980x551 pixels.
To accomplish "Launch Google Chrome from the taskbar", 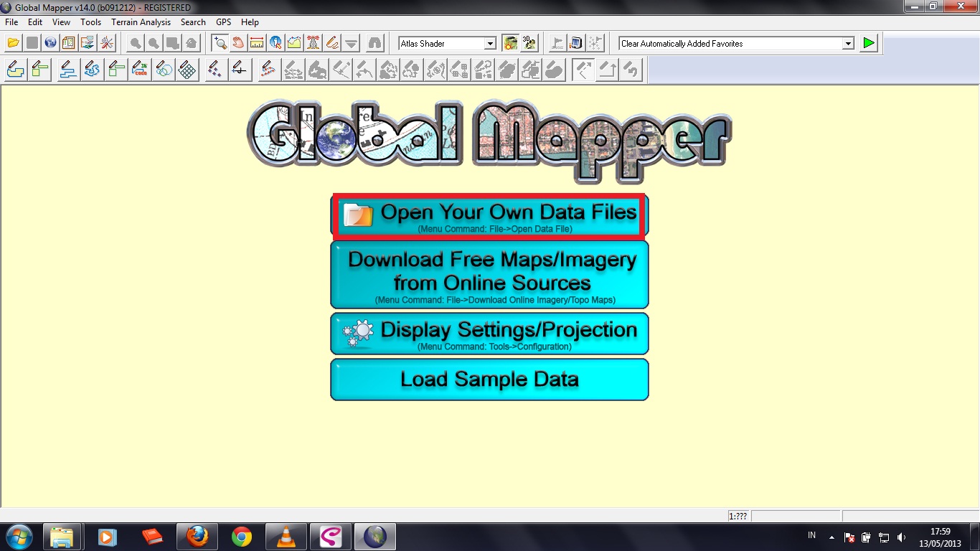I will [242, 537].
